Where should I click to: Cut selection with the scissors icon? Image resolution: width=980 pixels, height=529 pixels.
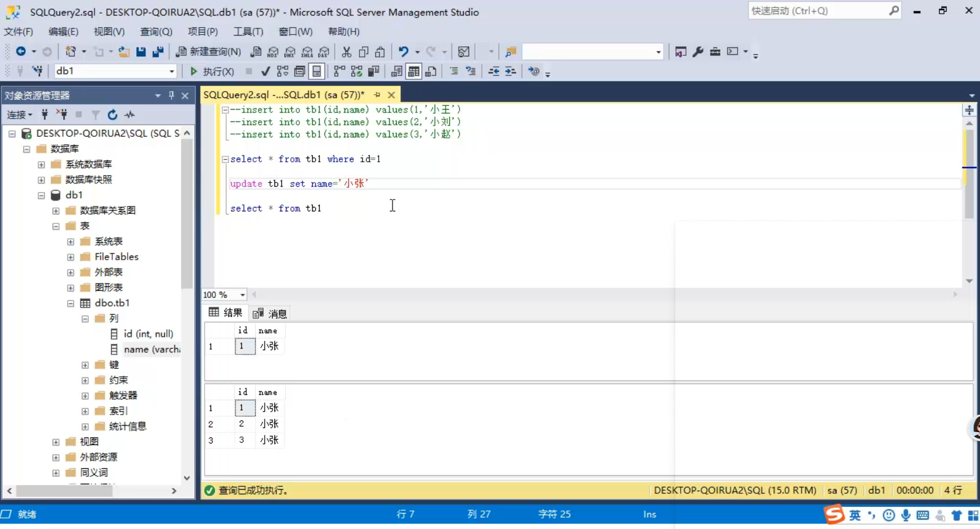[x=347, y=52]
